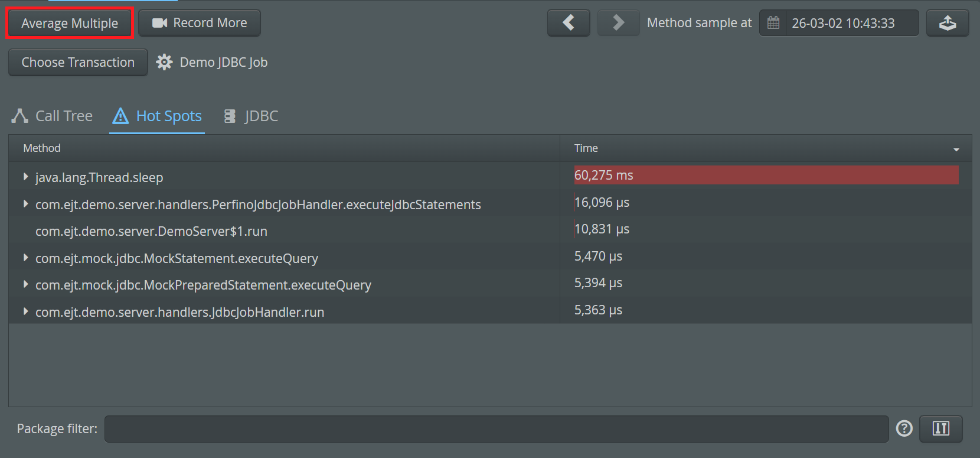
Task: Click the Demo JDBC Job gear icon
Action: [x=164, y=62]
